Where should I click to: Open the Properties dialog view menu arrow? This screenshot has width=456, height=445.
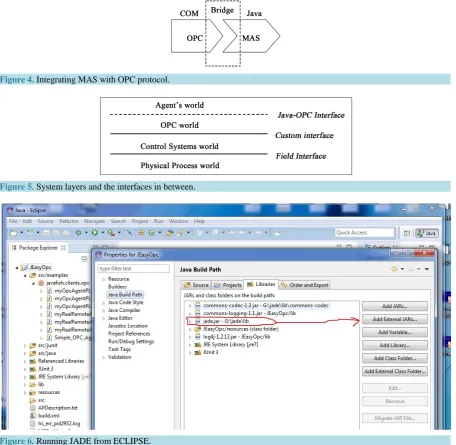click(427, 269)
